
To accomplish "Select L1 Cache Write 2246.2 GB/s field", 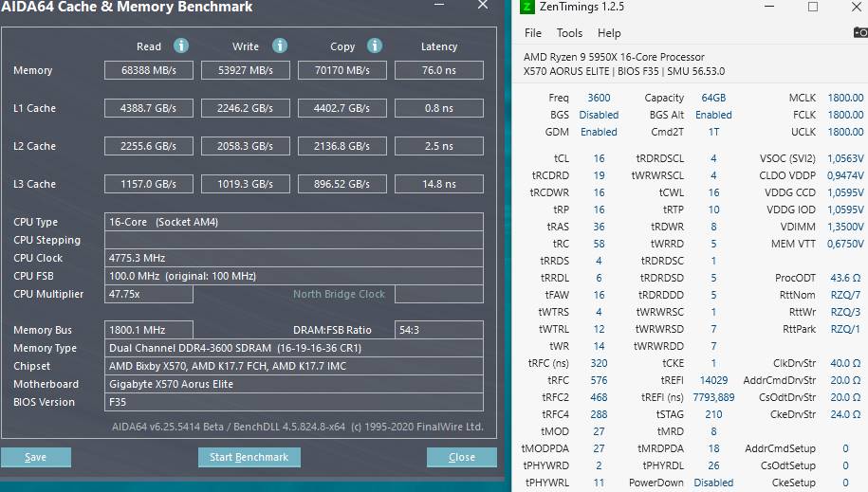I will pyautogui.click(x=246, y=108).
